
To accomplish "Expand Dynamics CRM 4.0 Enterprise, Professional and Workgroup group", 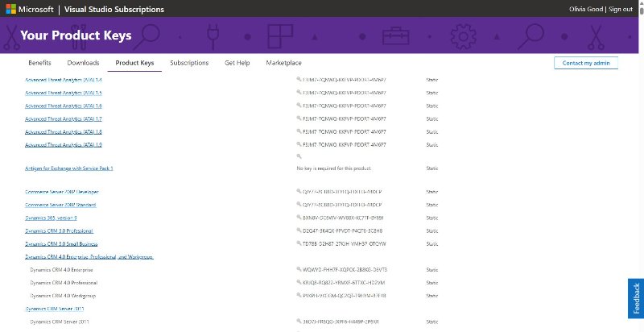I will pos(89,256).
